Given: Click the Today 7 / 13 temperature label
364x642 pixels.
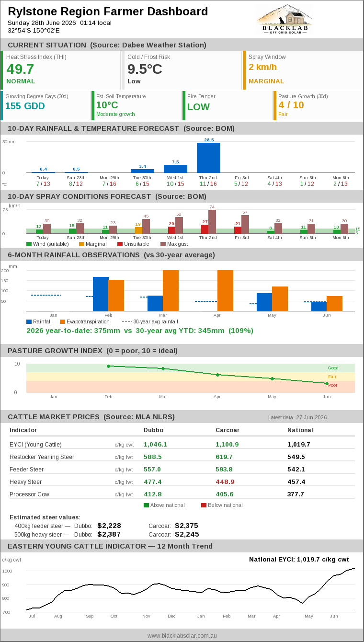Looking at the screenshot, I should (43, 184).
